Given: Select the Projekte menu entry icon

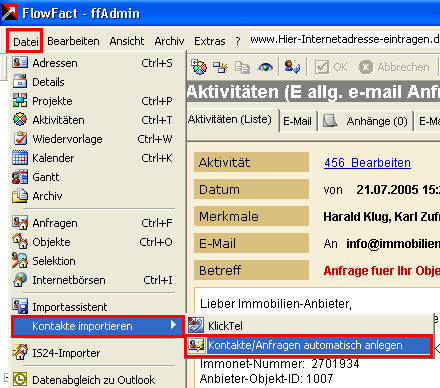Looking at the screenshot, I should 20,100.
